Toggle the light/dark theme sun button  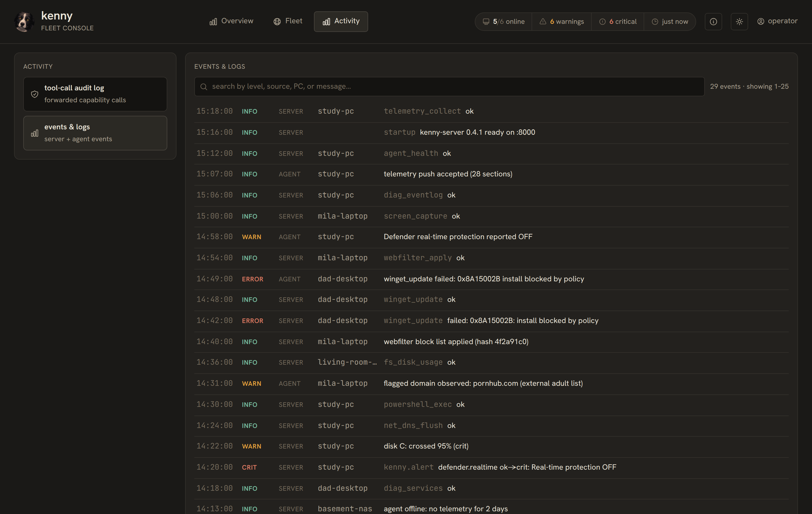739,22
